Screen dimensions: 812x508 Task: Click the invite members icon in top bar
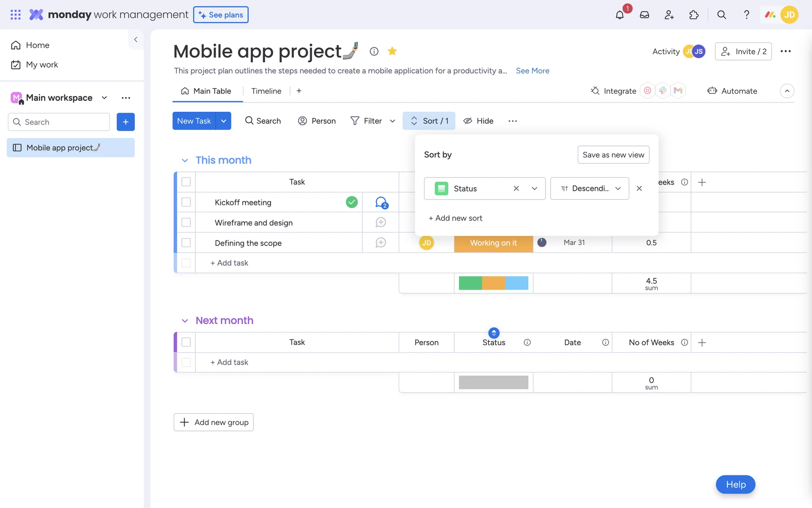click(x=669, y=15)
